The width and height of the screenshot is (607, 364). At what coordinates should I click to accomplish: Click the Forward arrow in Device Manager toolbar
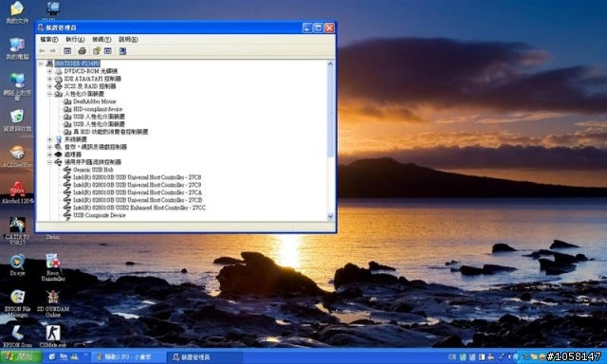pyautogui.click(x=53, y=51)
